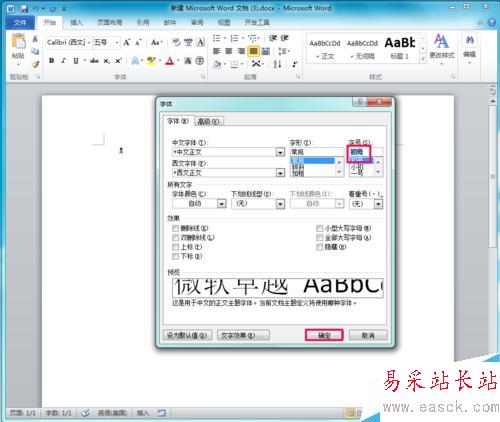
Task: Open the File (文件) tab
Action: pyautogui.click(x=20, y=23)
